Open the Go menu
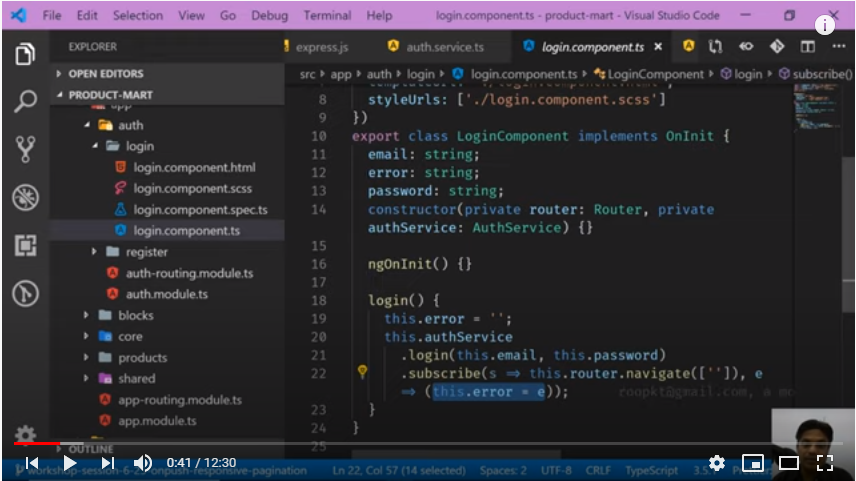This screenshot has width=856, height=481. coord(228,15)
